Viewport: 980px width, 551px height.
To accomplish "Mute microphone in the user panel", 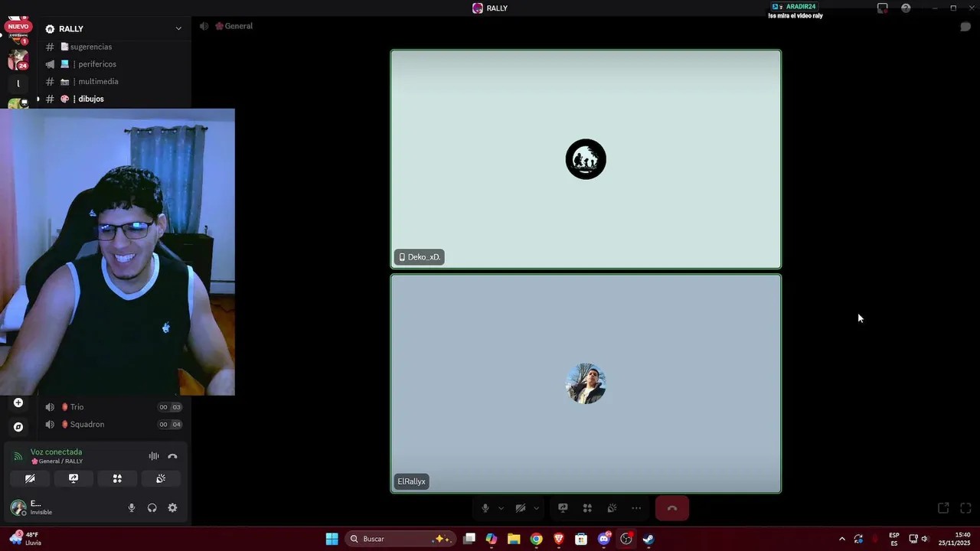I will (132, 507).
